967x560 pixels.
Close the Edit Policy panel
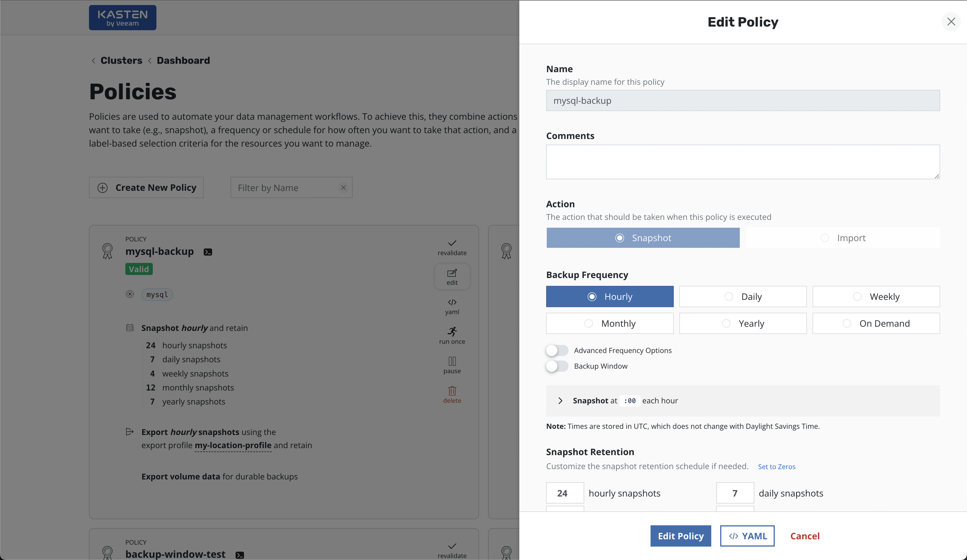(951, 22)
